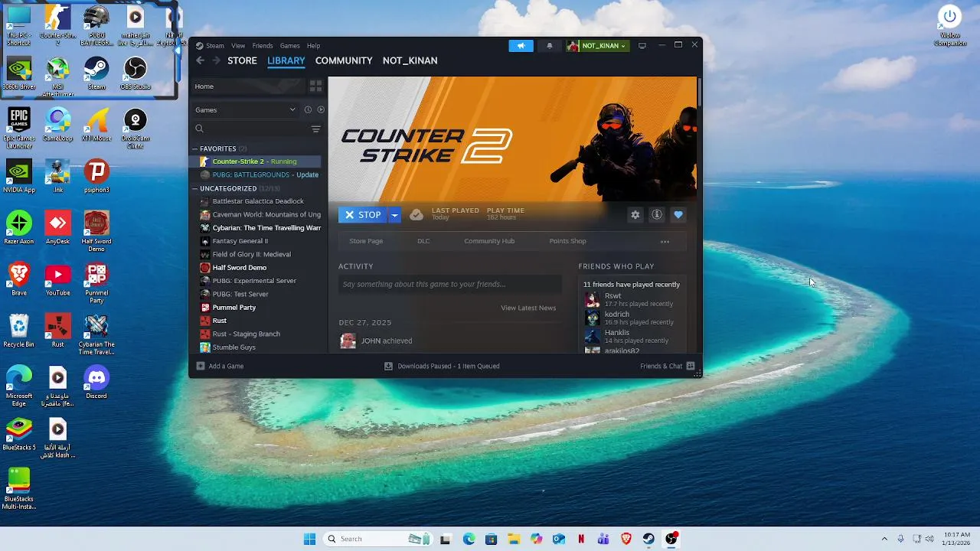Click Steam icon in Windows taskbar
The image size is (980, 551).
(x=648, y=539)
